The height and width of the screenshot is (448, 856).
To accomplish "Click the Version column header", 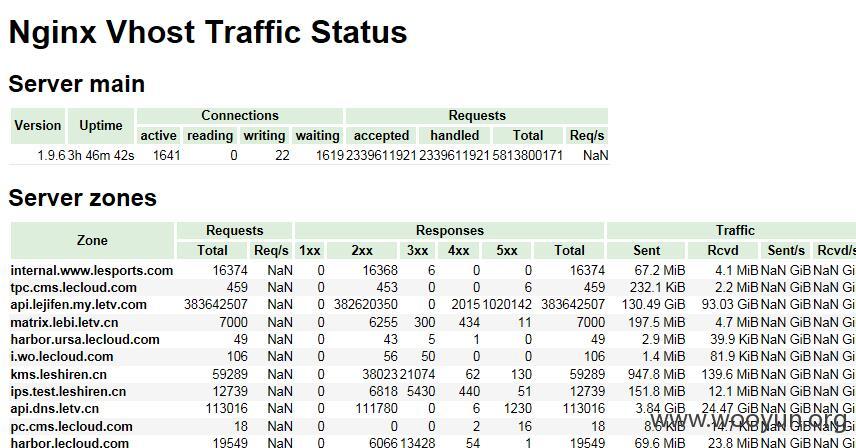I will coord(38,126).
